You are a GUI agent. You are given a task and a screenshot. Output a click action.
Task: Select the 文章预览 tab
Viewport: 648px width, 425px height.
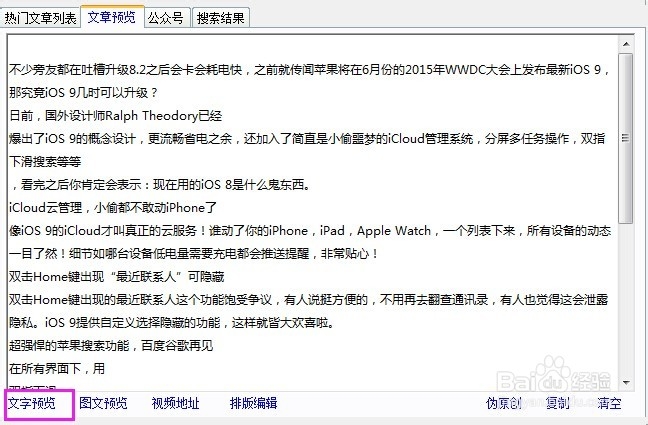click(x=112, y=17)
